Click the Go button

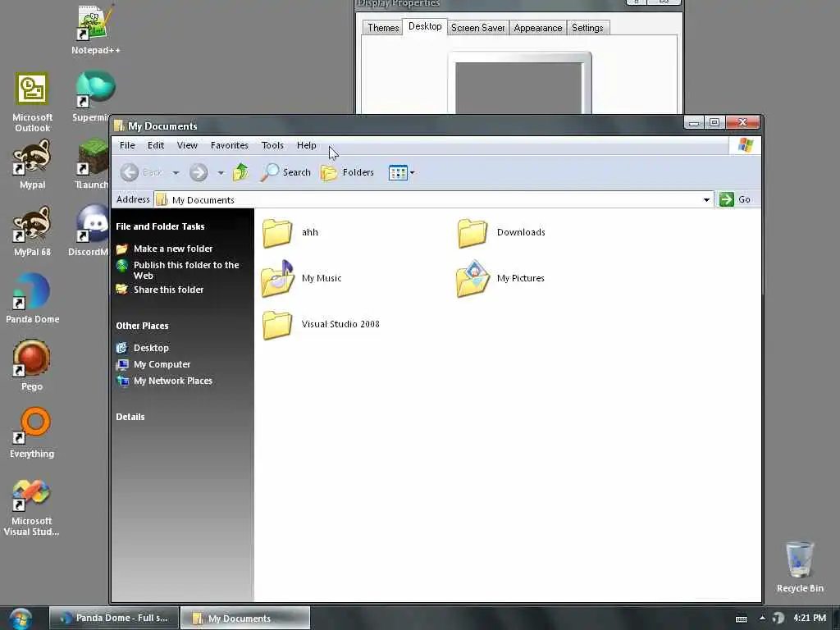[735, 199]
